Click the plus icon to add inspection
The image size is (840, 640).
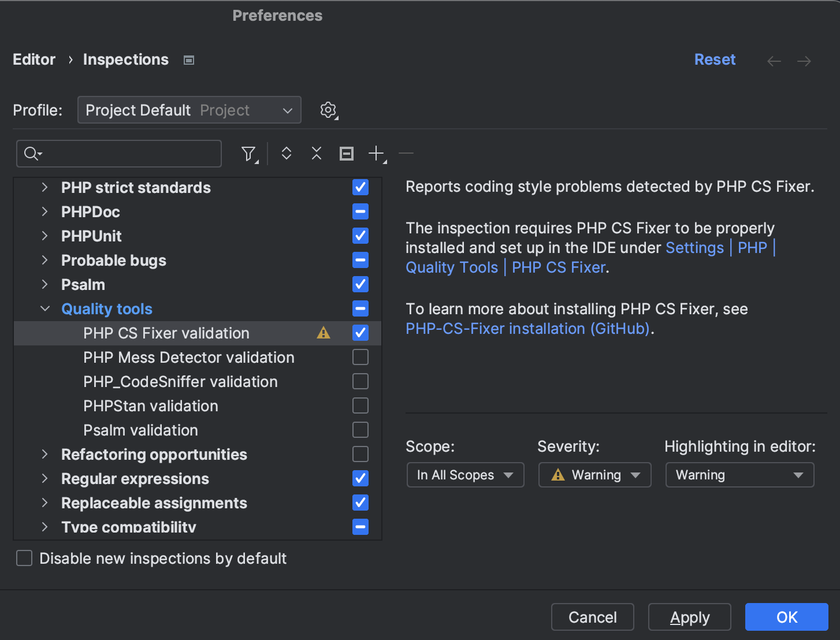[376, 154]
